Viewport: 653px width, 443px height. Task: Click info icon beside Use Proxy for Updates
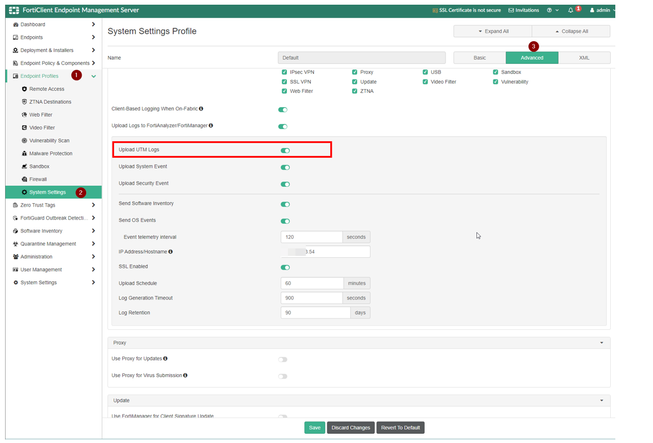[165, 358]
